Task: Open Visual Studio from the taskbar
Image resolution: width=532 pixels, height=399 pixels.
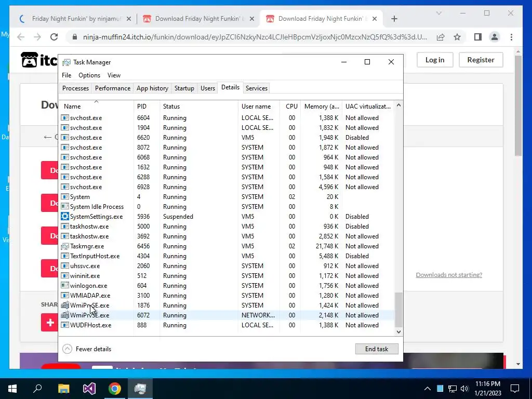Action: tap(89, 389)
